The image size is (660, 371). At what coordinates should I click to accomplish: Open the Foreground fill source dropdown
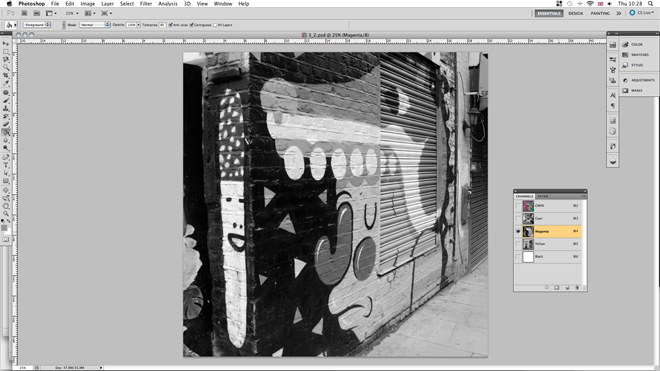click(37, 25)
